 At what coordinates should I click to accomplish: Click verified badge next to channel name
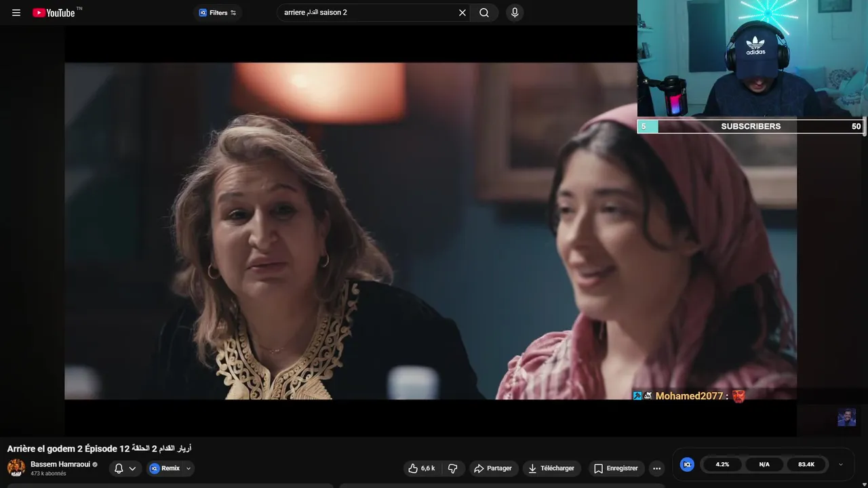[x=95, y=464]
